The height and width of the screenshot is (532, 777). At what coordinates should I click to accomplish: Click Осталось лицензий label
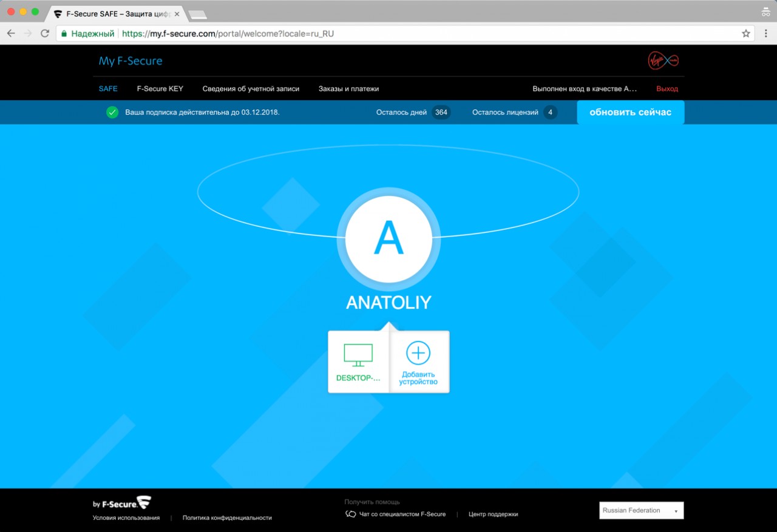click(x=505, y=112)
